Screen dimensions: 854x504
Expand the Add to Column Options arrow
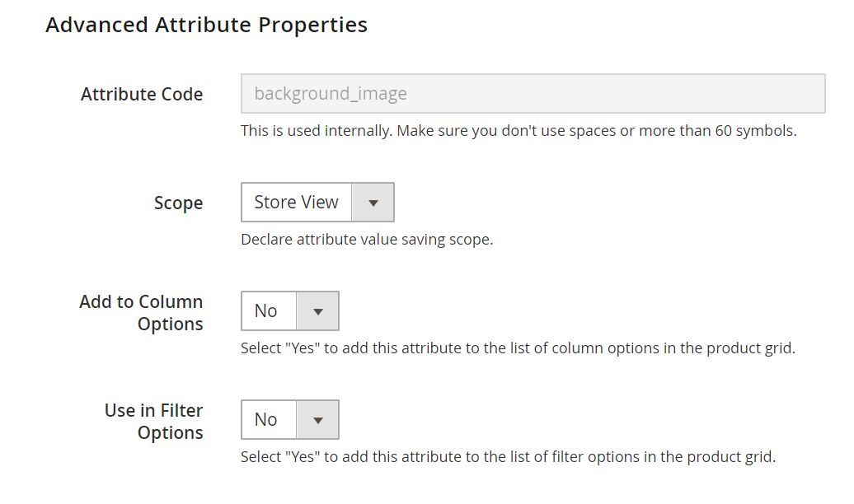(x=317, y=311)
